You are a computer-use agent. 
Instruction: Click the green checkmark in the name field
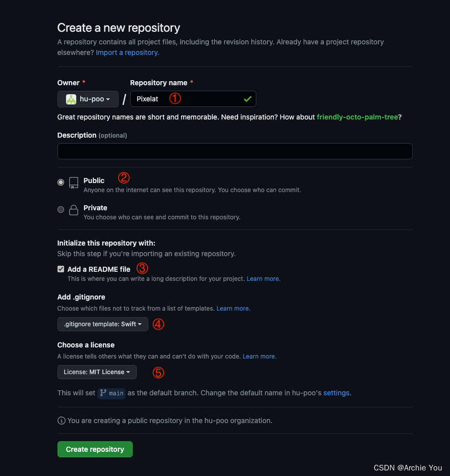(248, 99)
